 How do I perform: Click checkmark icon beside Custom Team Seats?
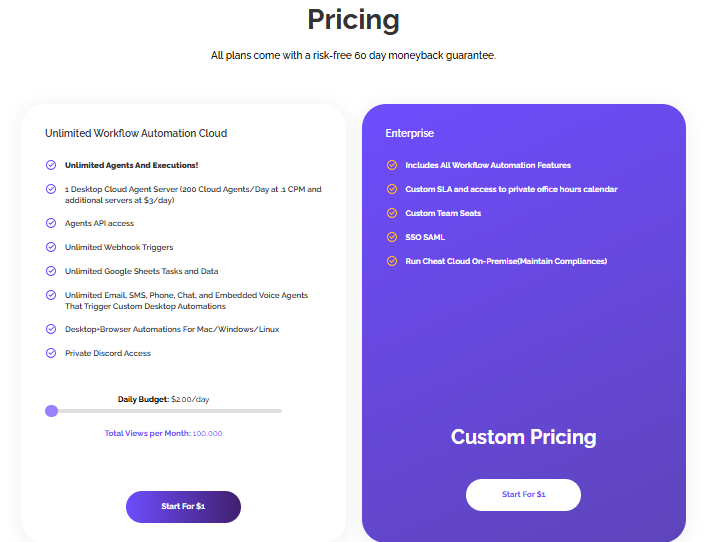point(392,213)
